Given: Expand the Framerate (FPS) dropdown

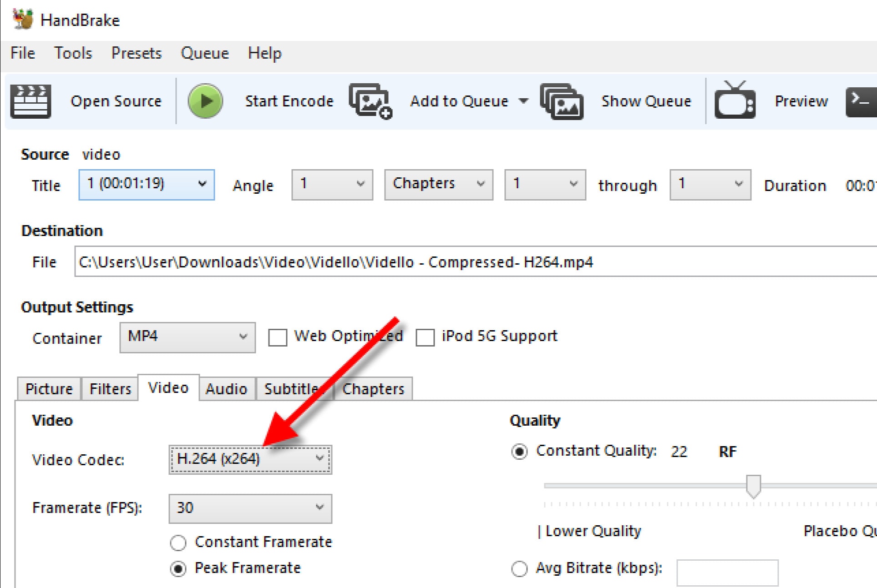Looking at the screenshot, I should click(x=250, y=508).
